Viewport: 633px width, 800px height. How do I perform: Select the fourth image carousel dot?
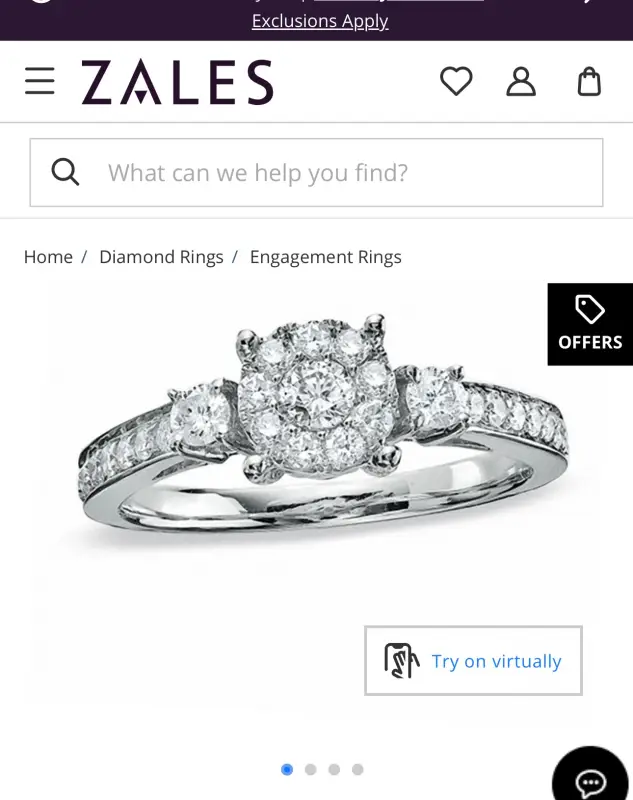coord(358,769)
